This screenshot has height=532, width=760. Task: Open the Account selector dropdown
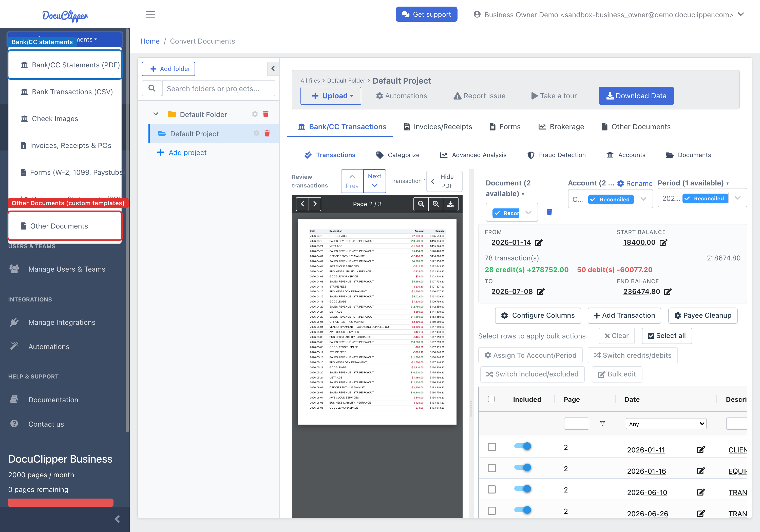tap(610, 199)
